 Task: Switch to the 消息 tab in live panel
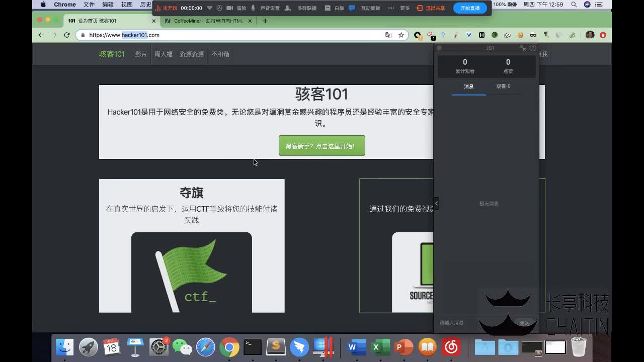(469, 86)
